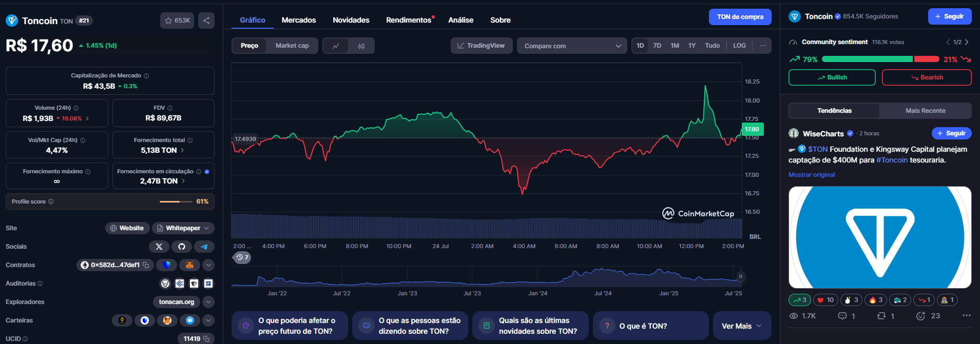980x344 pixels.
Task: Open the last blue audit icon in Auditorias
Action: point(208,284)
